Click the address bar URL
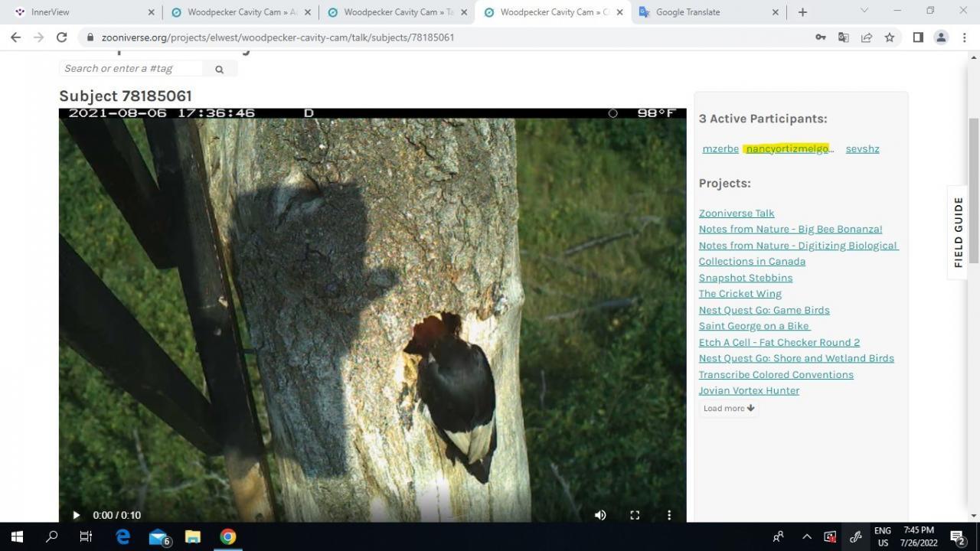 278,37
